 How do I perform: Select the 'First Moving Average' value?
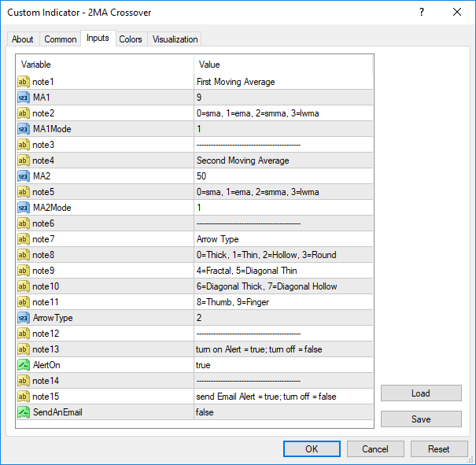click(x=236, y=82)
